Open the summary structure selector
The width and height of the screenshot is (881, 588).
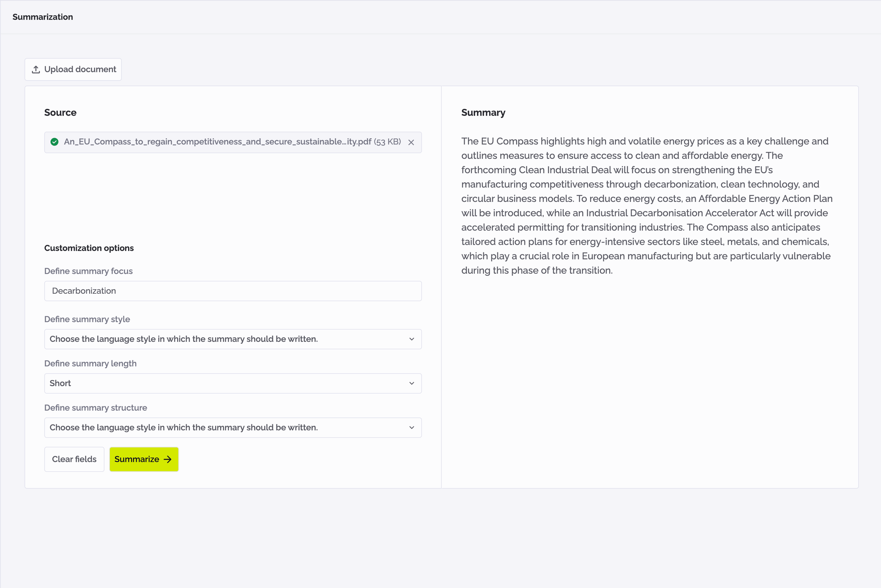click(x=233, y=427)
